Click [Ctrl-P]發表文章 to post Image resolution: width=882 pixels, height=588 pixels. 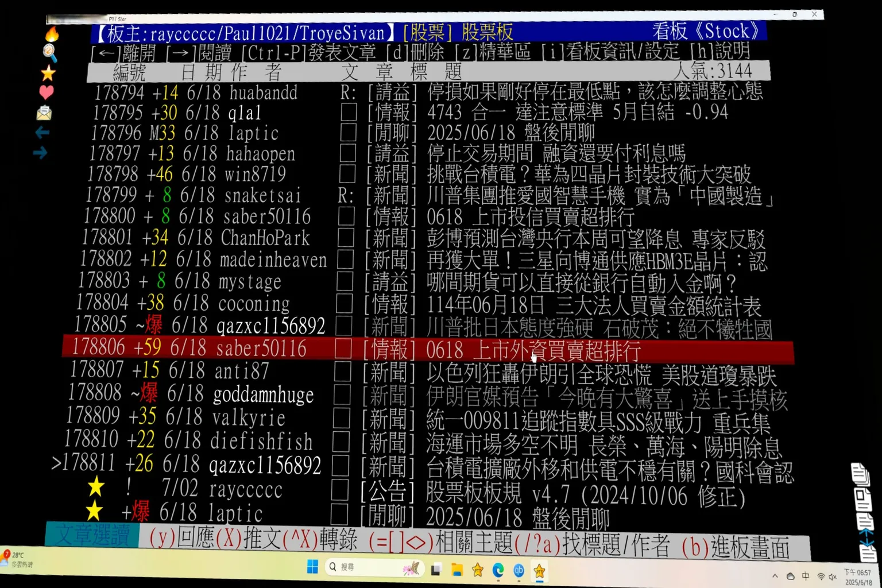click(x=308, y=52)
